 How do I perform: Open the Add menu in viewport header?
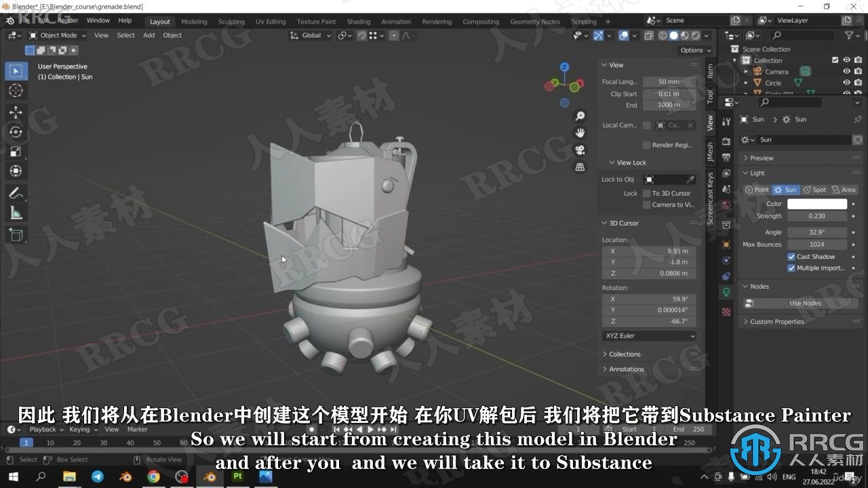pyautogui.click(x=149, y=35)
